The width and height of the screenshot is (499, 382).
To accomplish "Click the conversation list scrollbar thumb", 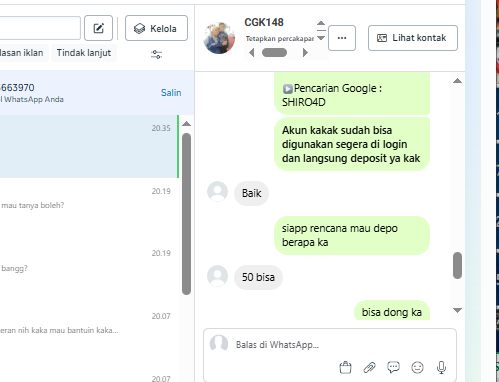I will 187,214.
